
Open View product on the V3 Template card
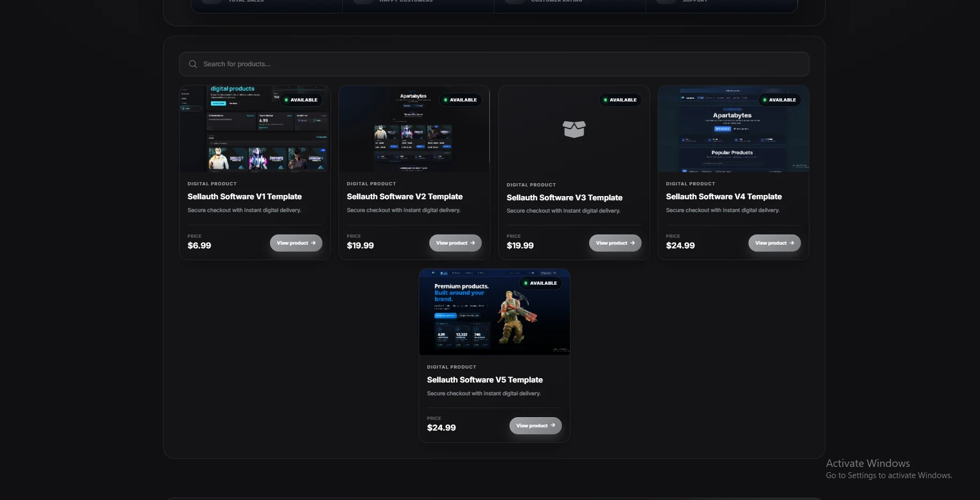[615, 243]
